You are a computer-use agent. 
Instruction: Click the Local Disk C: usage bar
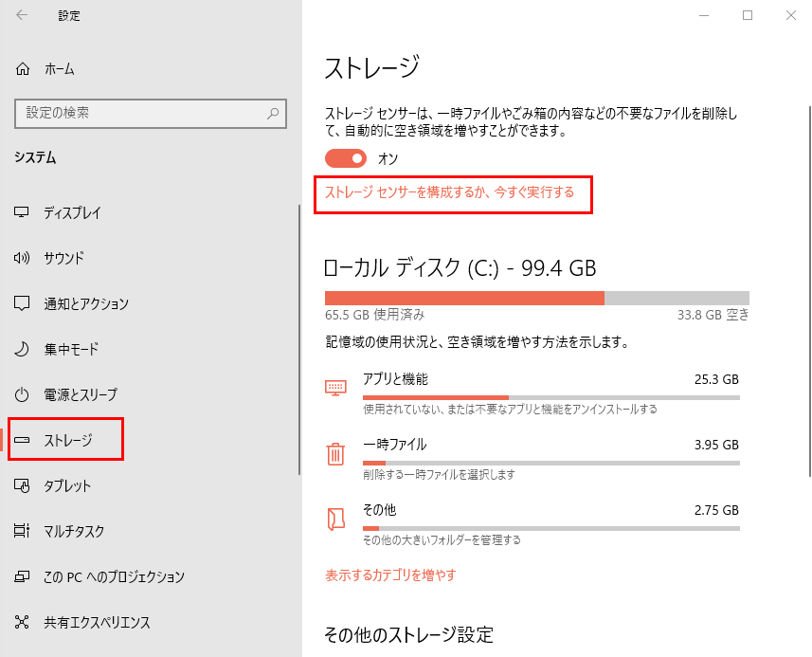536,298
